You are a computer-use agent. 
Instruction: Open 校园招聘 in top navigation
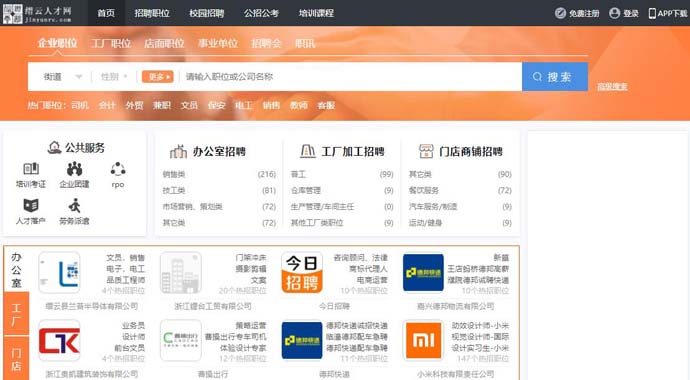point(207,13)
